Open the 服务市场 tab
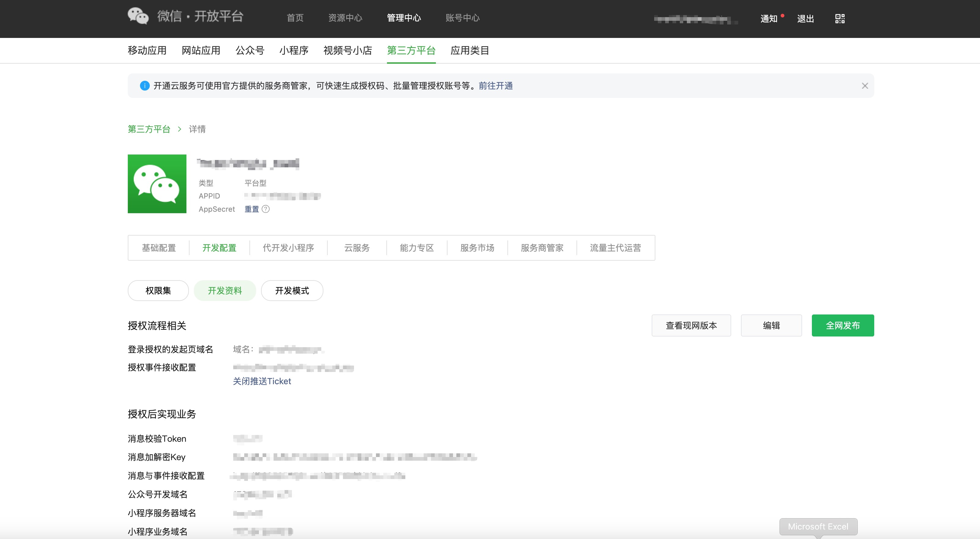The width and height of the screenshot is (980, 539). 477,248
